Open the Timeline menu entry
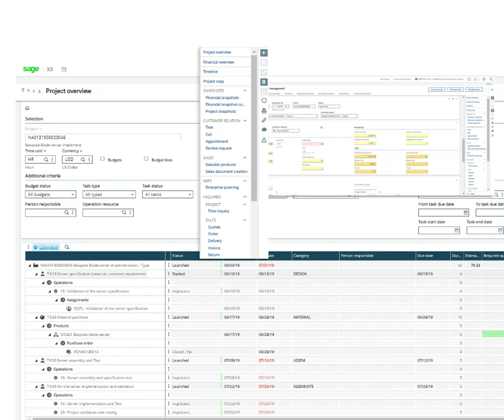The height and width of the screenshot is (420, 504). click(x=210, y=71)
